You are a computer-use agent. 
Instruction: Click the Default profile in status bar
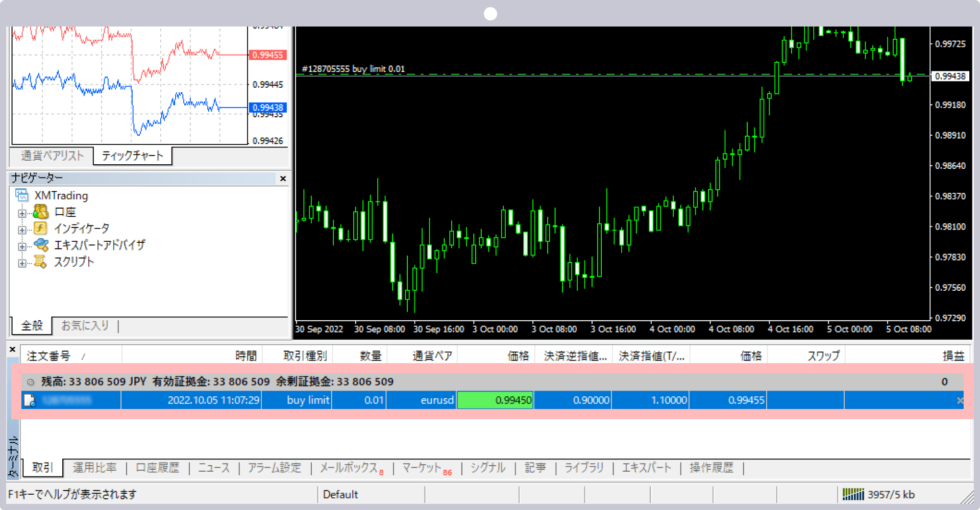pos(340,494)
